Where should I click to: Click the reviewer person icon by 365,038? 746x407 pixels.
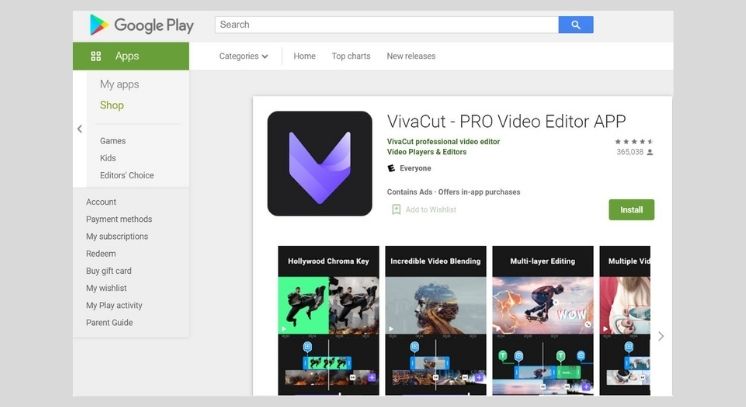(x=650, y=152)
